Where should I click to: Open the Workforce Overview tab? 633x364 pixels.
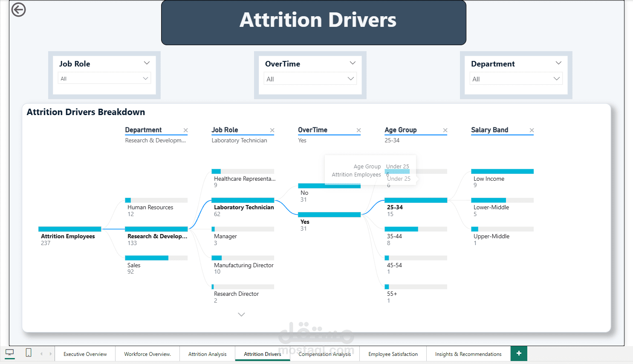(x=147, y=354)
